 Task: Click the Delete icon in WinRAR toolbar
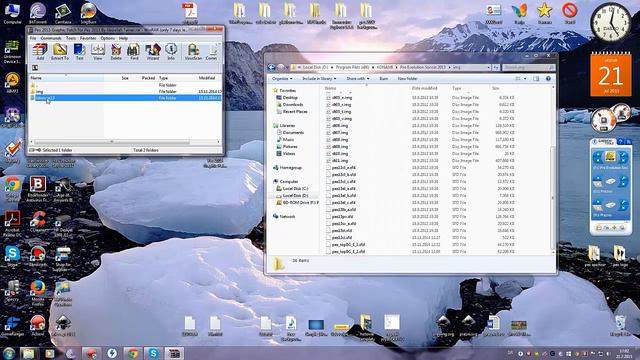click(116, 51)
